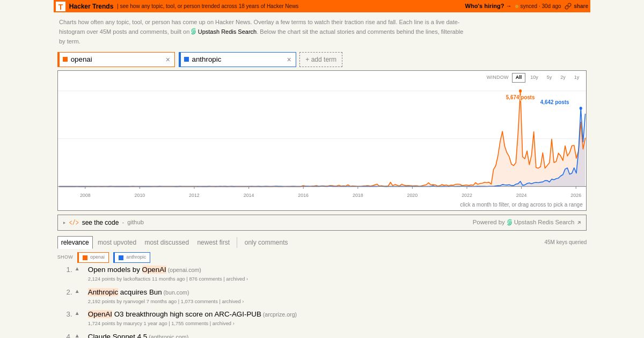Switch to most upvoted sorting
Image resolution: width=644 pixels, height=338 pixels.
coord(117,243)
